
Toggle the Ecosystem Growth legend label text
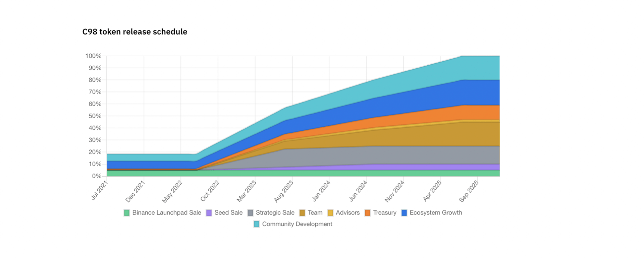tap(436, 213)
